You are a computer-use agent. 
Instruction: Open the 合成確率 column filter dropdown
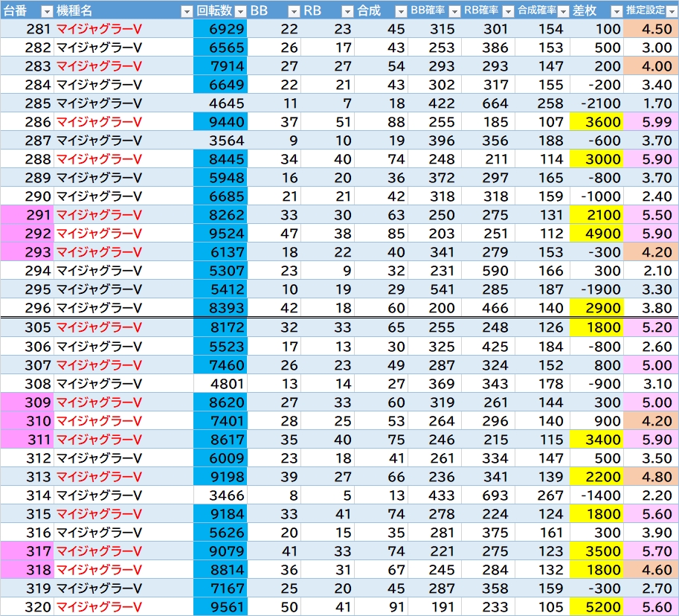tap(562, 11)
